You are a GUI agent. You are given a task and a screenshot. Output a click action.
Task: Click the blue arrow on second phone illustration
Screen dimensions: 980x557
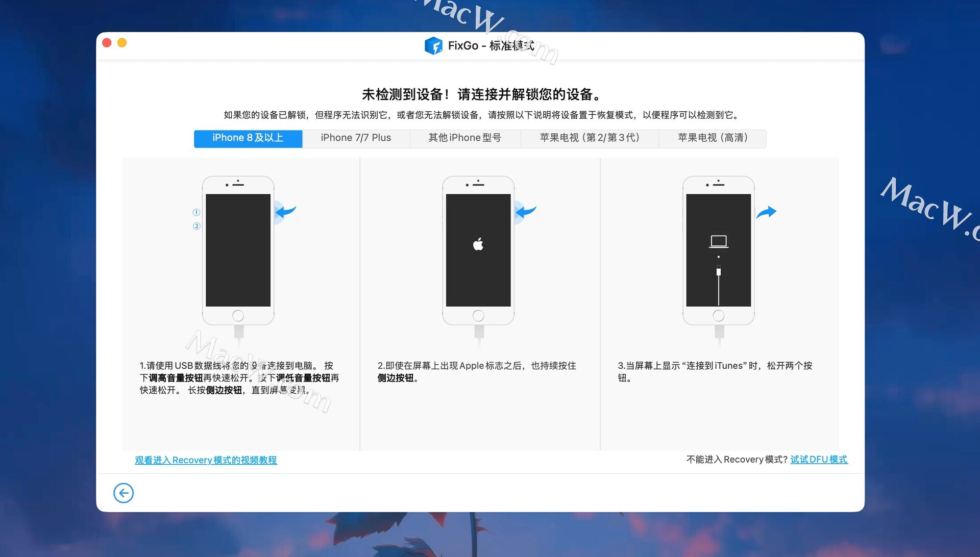[527, 211]
